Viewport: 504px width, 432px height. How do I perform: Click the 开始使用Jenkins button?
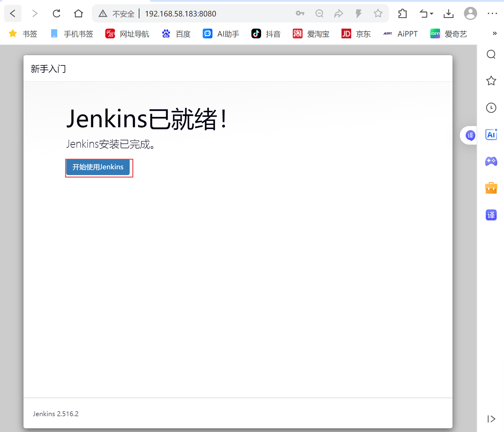tap(98, 167)
